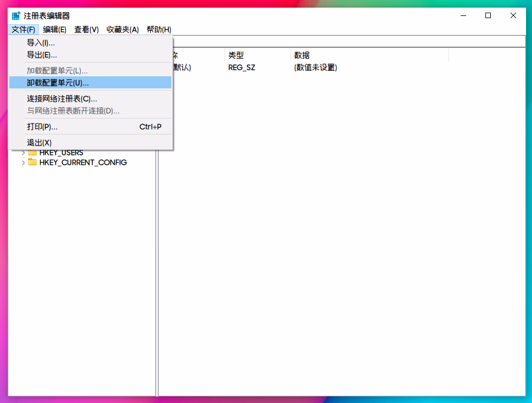Sort by the 数据 column header
The height and width of the screenshot is (403, 532).
click(x=369, y=55)
